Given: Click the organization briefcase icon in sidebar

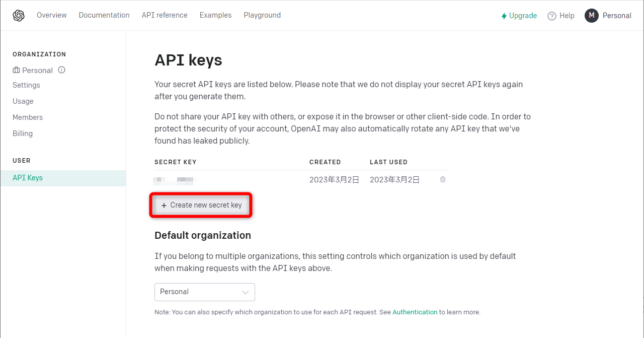Looking at the screenshot, I should pyautogui.click(x=15, y=70).
